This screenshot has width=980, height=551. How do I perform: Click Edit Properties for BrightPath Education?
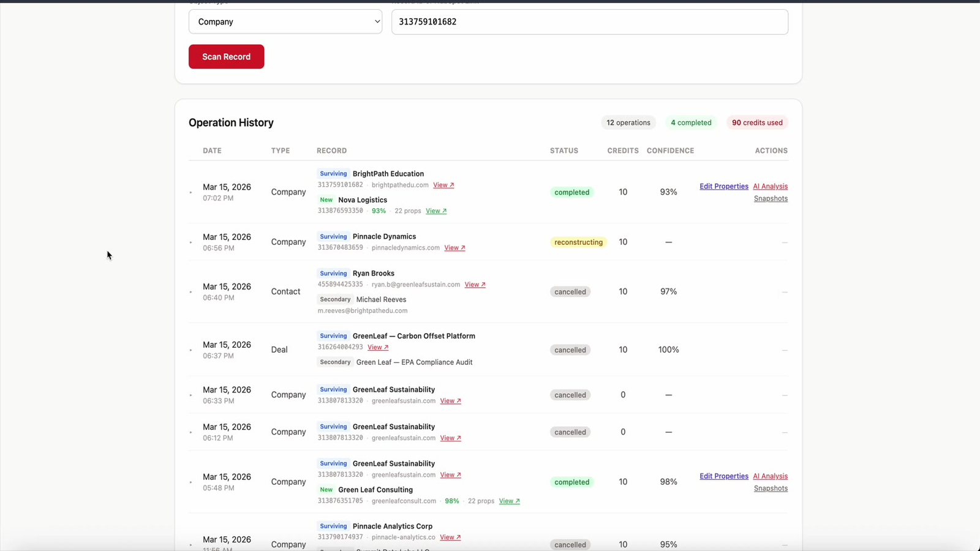[724, 186]
